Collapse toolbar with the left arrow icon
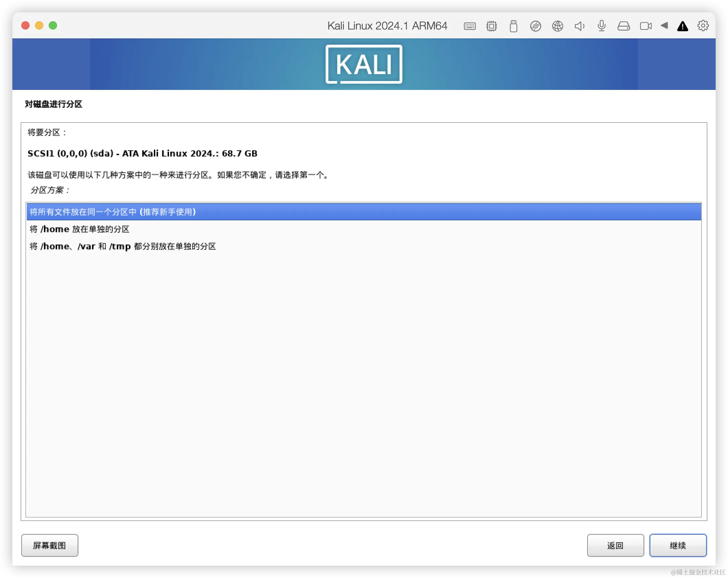This screenshot has height=578, width=728. pyautogui.click(x=664, y=25)
